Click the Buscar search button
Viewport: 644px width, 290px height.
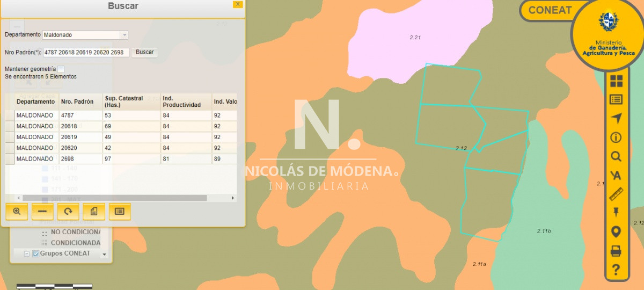144,52
